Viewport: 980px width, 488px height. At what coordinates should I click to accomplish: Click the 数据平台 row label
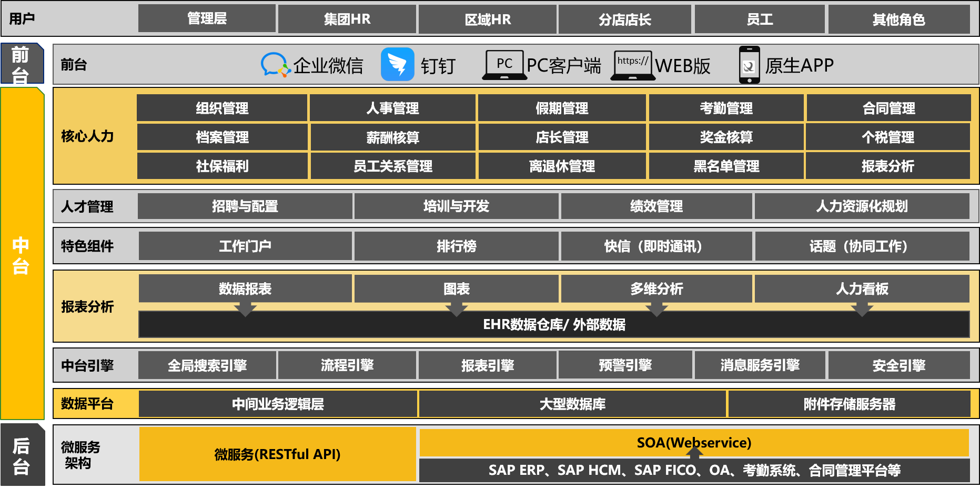point(87,404)
